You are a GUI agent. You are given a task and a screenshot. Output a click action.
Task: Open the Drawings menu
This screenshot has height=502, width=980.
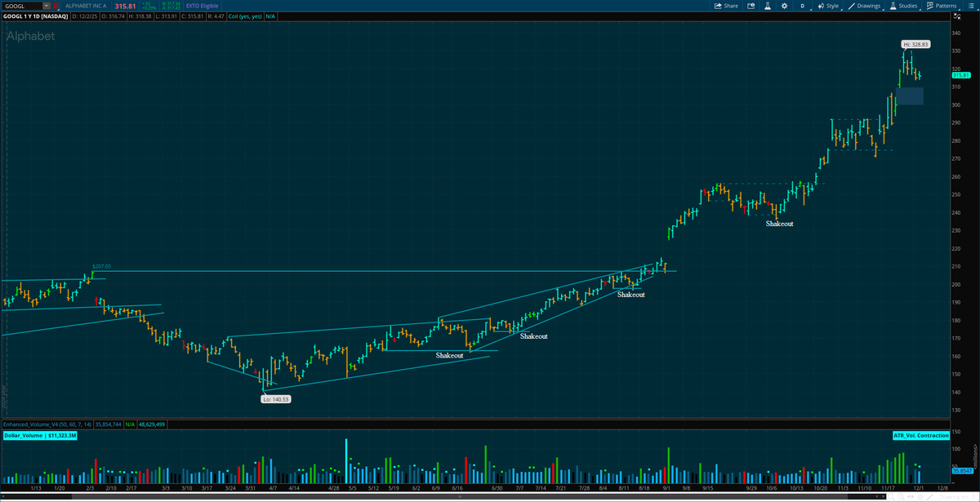[x=867, y=6]
